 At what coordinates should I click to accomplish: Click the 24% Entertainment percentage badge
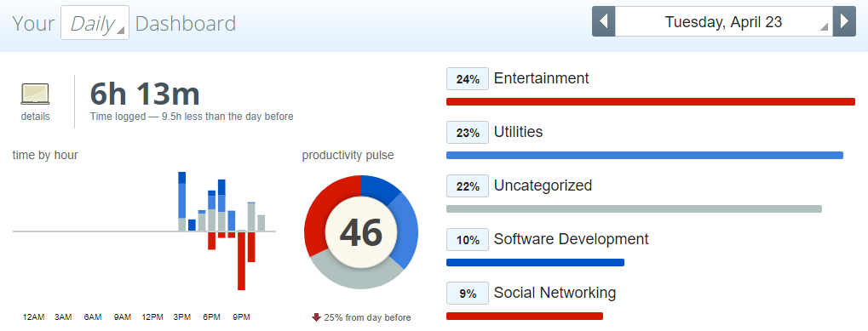tap(468, 79)
